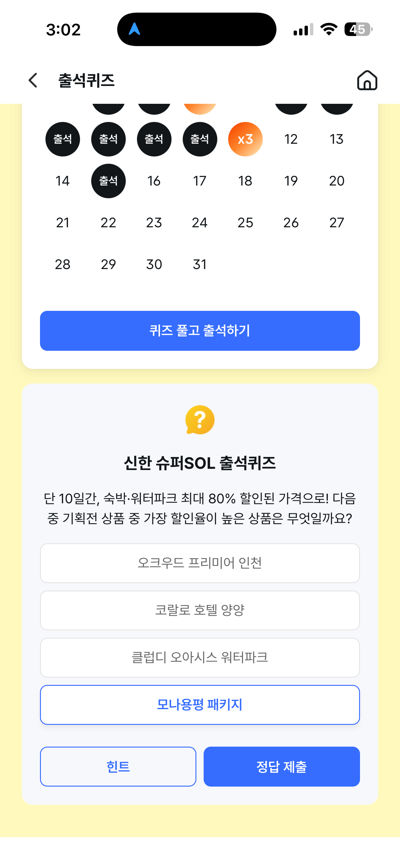Tap the first 출석 stamp in the row
Viewport: 400px width, 868px height.
[63, 139]
